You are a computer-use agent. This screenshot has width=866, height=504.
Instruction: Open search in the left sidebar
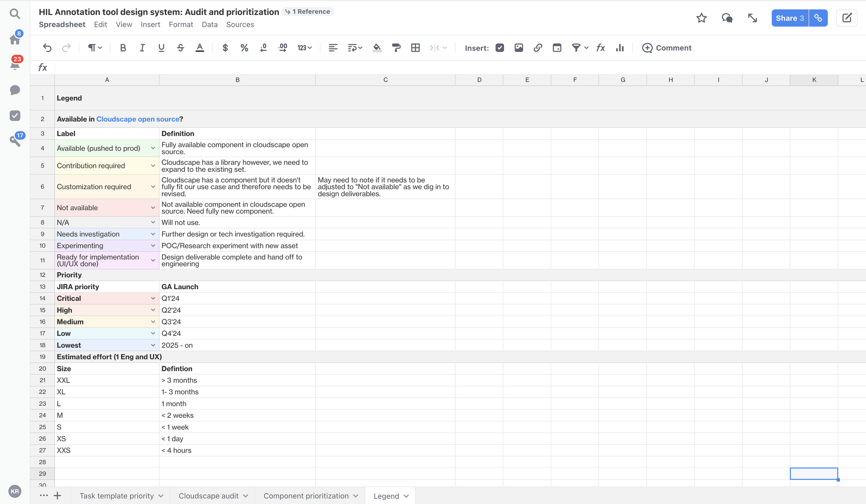click(15, 14)
